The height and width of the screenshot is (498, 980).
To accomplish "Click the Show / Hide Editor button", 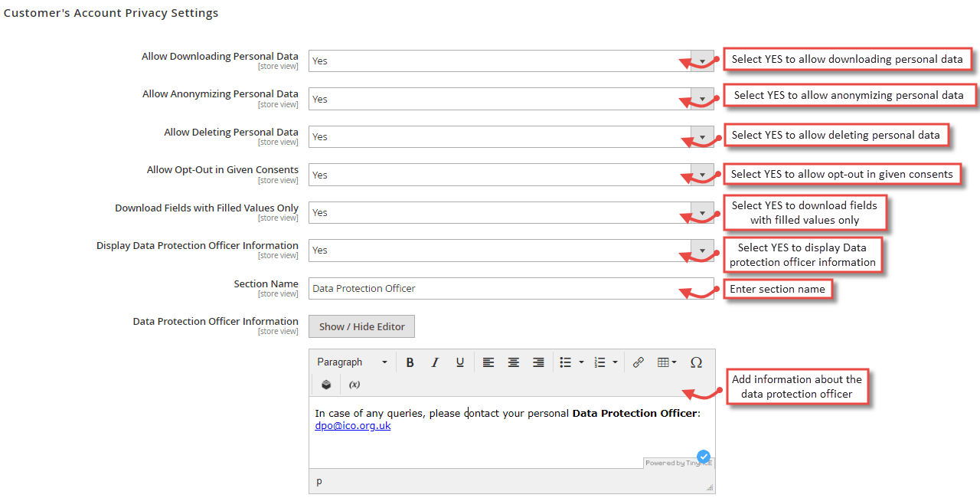I will click(x=361, y=326).
